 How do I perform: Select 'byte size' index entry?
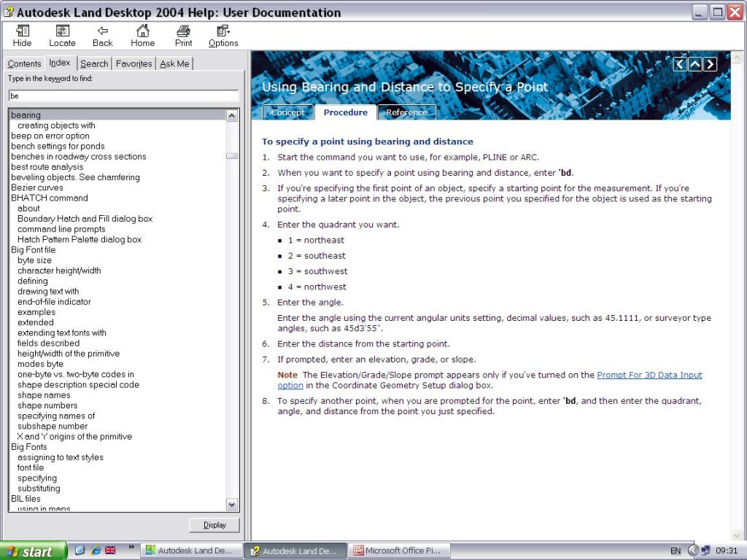(34, 260)
